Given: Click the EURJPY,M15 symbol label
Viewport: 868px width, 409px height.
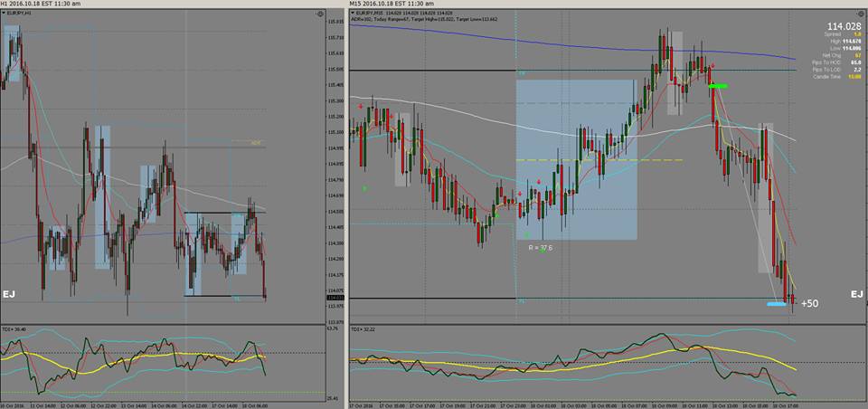Looking at the screenshot, I should [x=369, y=12].
